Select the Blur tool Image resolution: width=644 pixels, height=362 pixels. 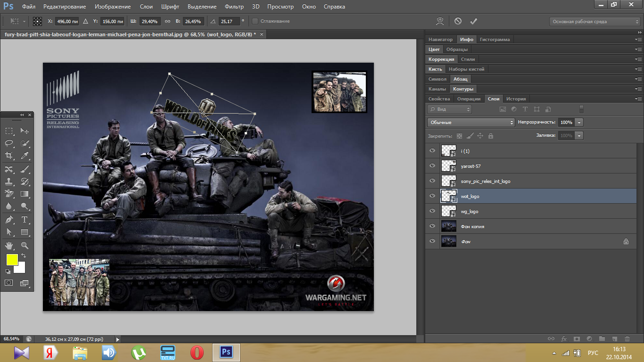9,206
